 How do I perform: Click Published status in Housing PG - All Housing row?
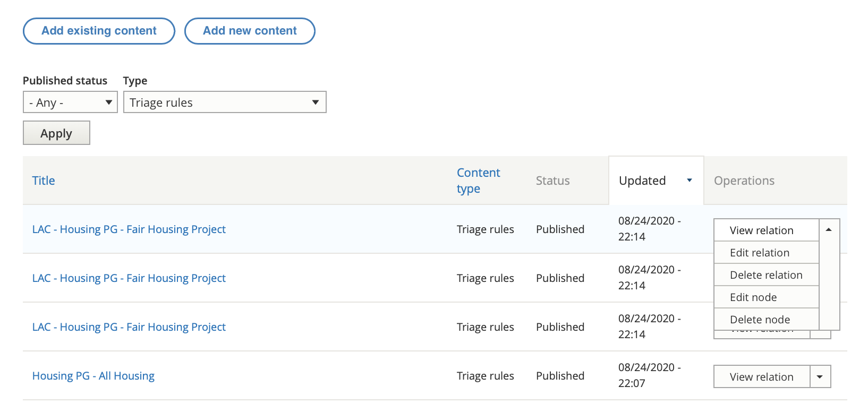coord(560,376)
